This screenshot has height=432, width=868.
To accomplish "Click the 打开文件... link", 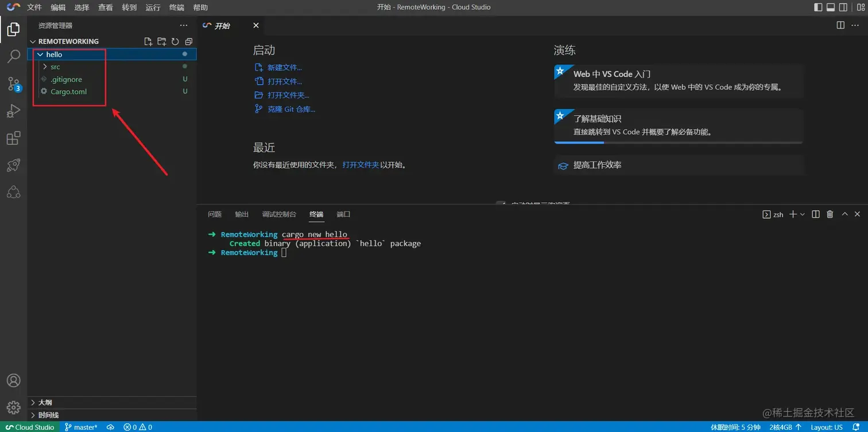I will point(284,82).
